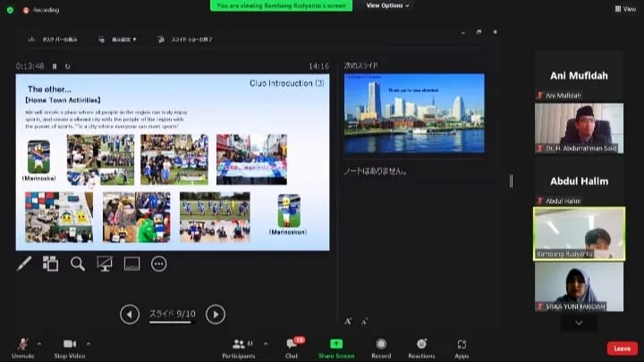The image size is (644, 362).
Task: Click the black screen presentation icon
Action: coord(105,264)
